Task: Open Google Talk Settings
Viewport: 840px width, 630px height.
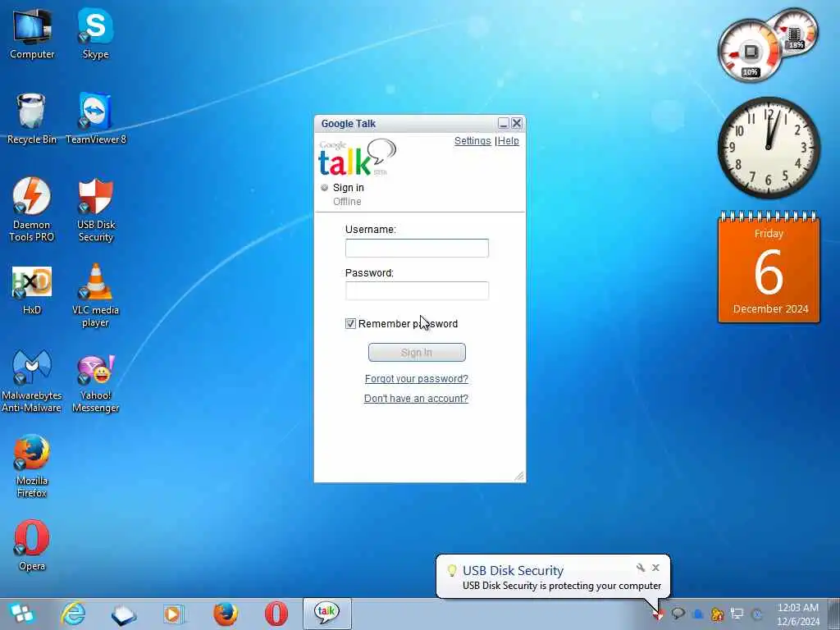Action: coord(472,141)
